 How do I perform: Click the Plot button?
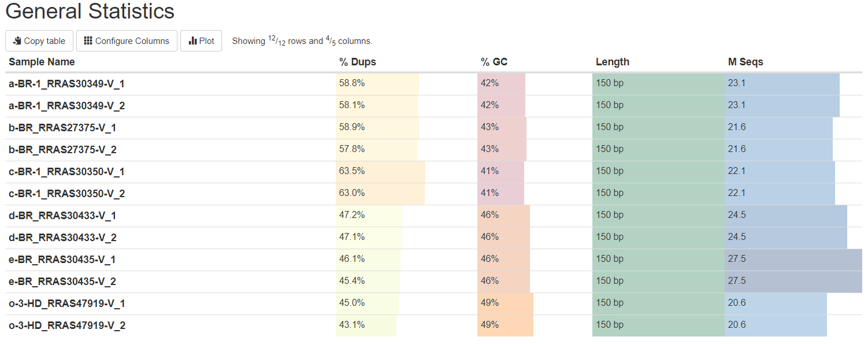201,41
